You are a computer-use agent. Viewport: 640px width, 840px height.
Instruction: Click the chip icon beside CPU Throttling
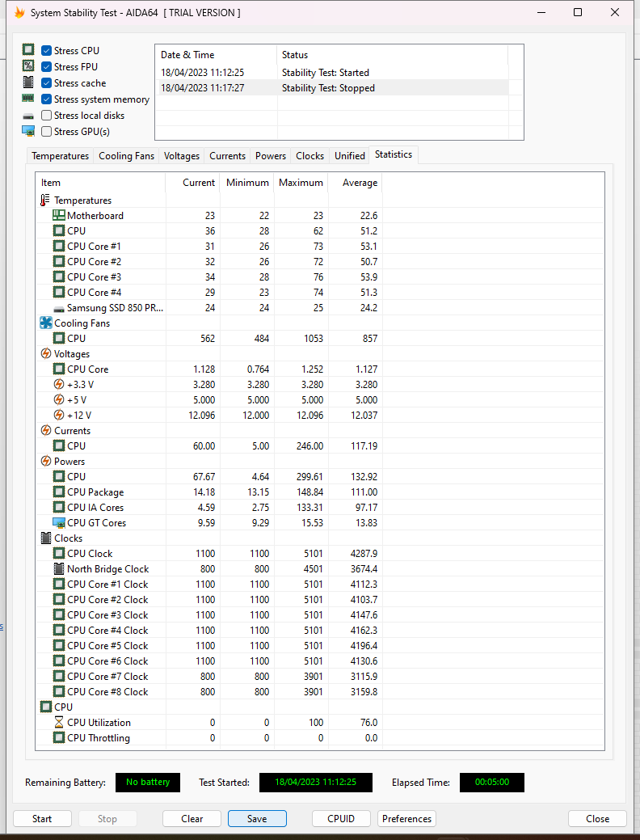coord(59,737)
